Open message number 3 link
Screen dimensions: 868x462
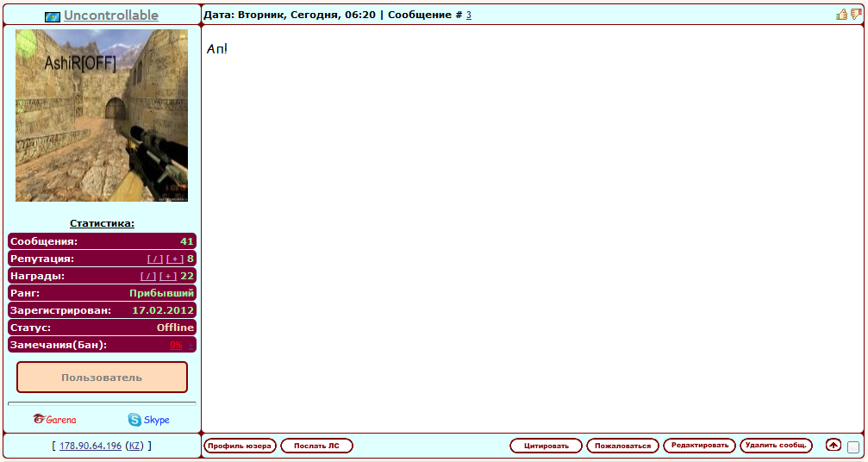(x=469, y=15)
